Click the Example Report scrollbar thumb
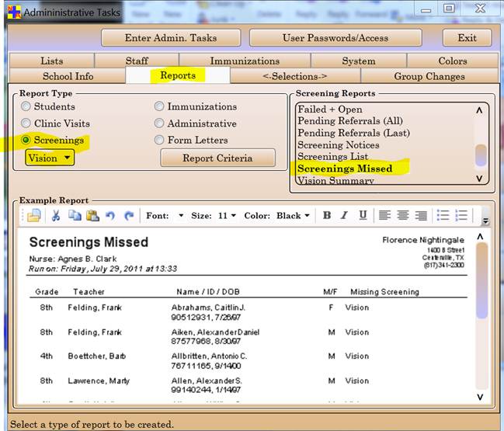The width and height of the screenshot is (504, 431). pyautogui.click(x=481, y=280)
